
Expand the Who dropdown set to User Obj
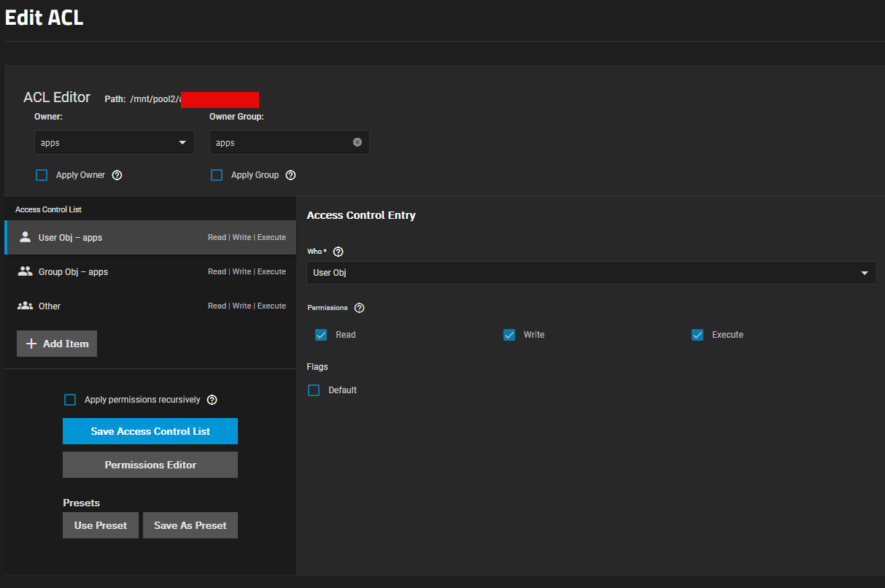pos(592,273)
